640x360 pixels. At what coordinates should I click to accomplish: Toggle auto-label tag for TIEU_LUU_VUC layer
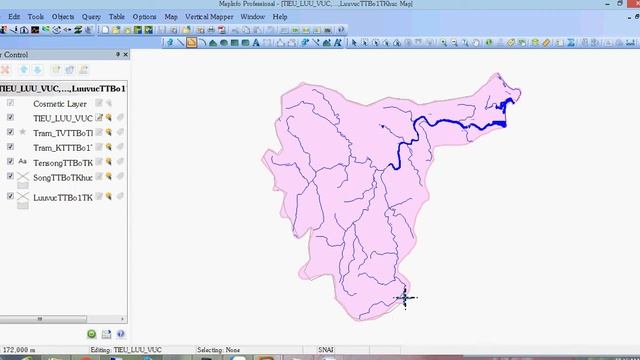120,118
